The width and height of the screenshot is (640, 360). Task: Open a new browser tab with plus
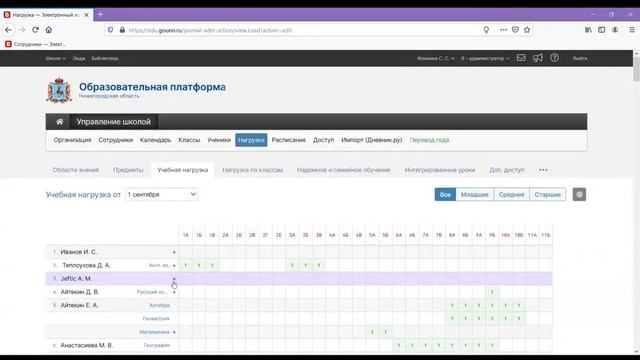pos(100,15)
